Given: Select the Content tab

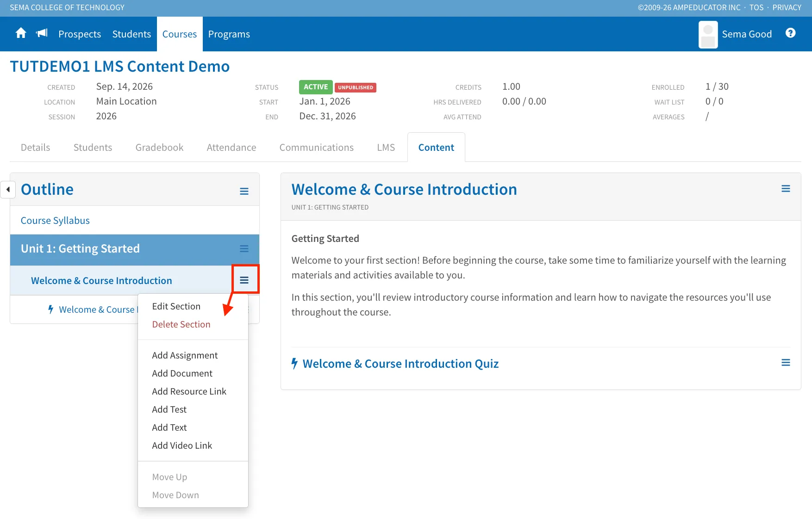Looking at the screenshot, I should pos(436,148).
